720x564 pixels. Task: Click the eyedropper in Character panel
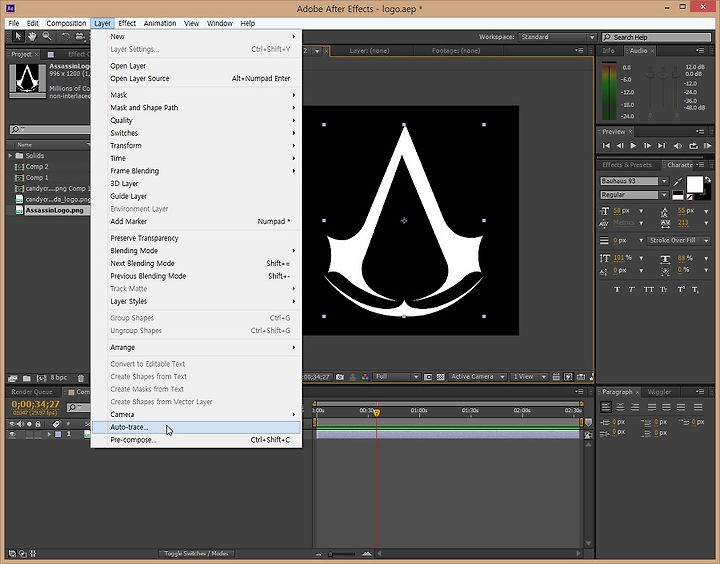click(x=678, y=181)
